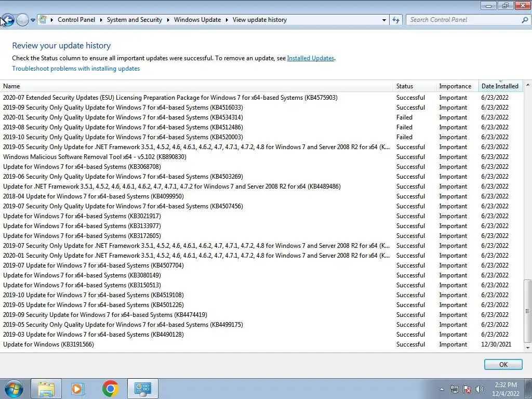Click the Forward navigation arrow button
Viewport: 532px width, 399px height.
pos(22,20)
